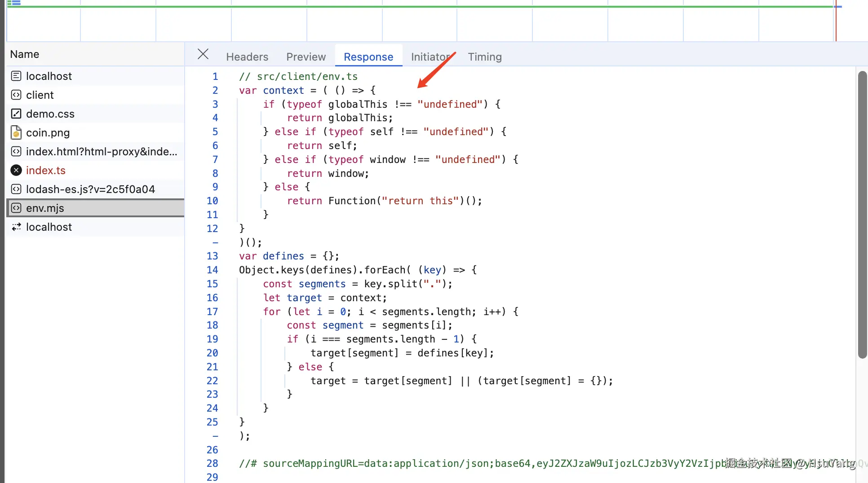This screenshot has height=483, width=868.
Task: Click the script icon beside lodash-es.js
Action: (16, 189)
